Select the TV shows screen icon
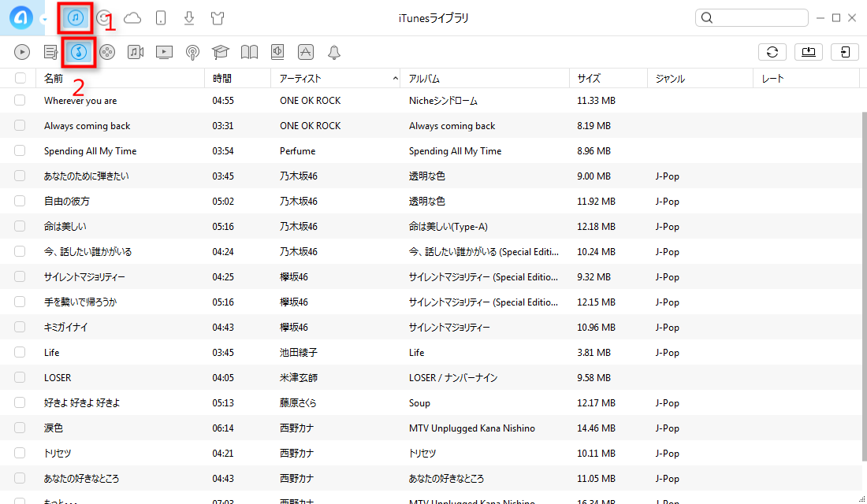The image size is (867, 504). tap(164, 52)
